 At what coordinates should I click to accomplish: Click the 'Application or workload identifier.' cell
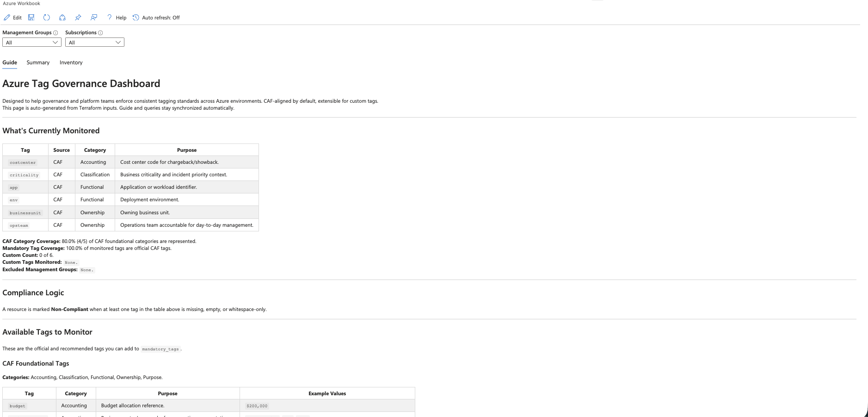[x=187, y=187]
